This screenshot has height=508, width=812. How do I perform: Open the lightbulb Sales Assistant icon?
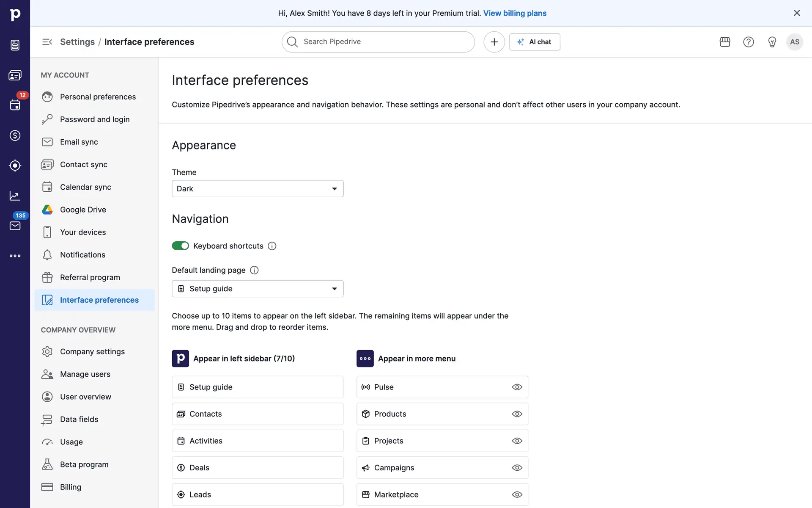[x=772, y=42]
